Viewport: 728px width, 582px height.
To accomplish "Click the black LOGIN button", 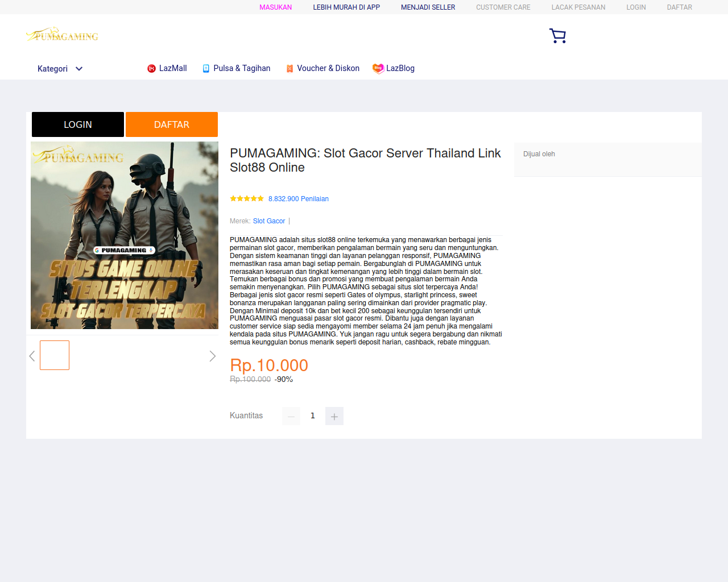I will (78, 124).
